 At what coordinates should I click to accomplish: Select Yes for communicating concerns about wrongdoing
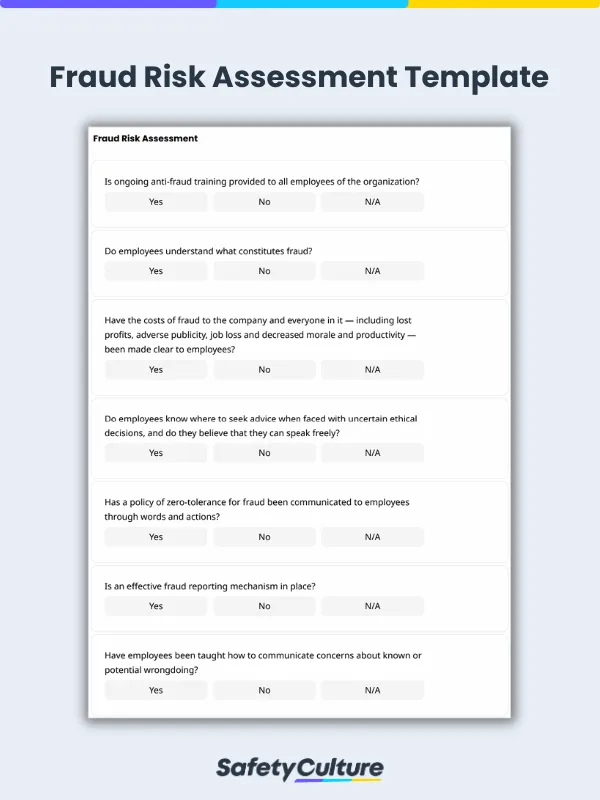pos(156,690)
